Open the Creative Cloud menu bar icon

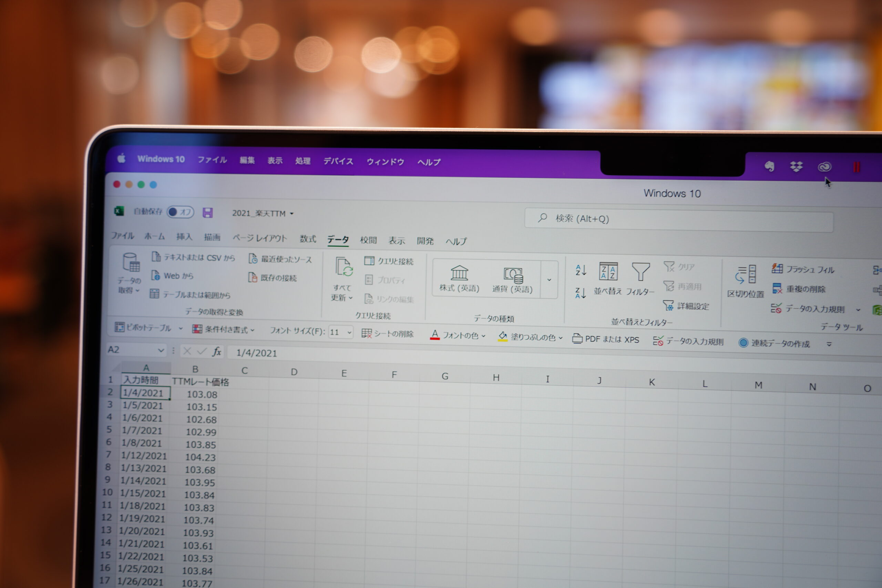coord(824,166)
